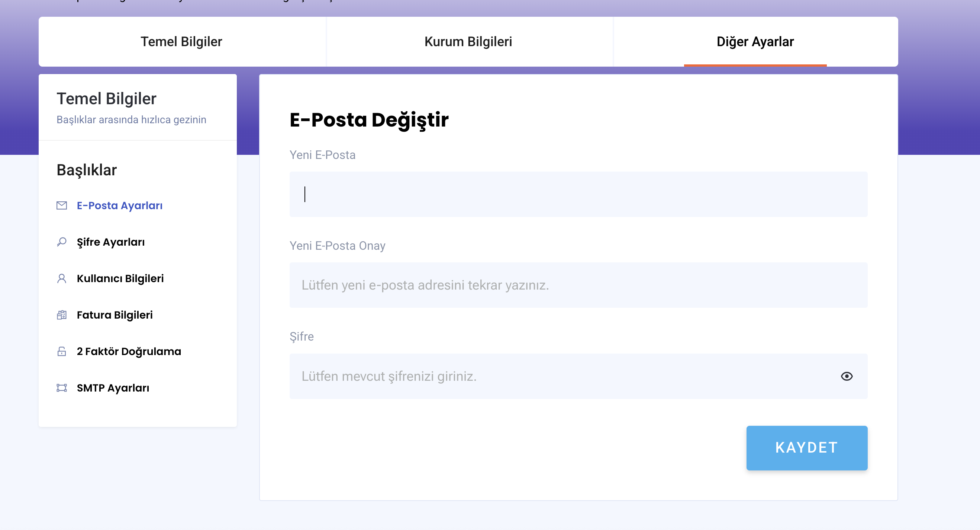Click the envelope icon beside E-Posta Ayarları
This screenshot has width=980, height=530.
62,205
